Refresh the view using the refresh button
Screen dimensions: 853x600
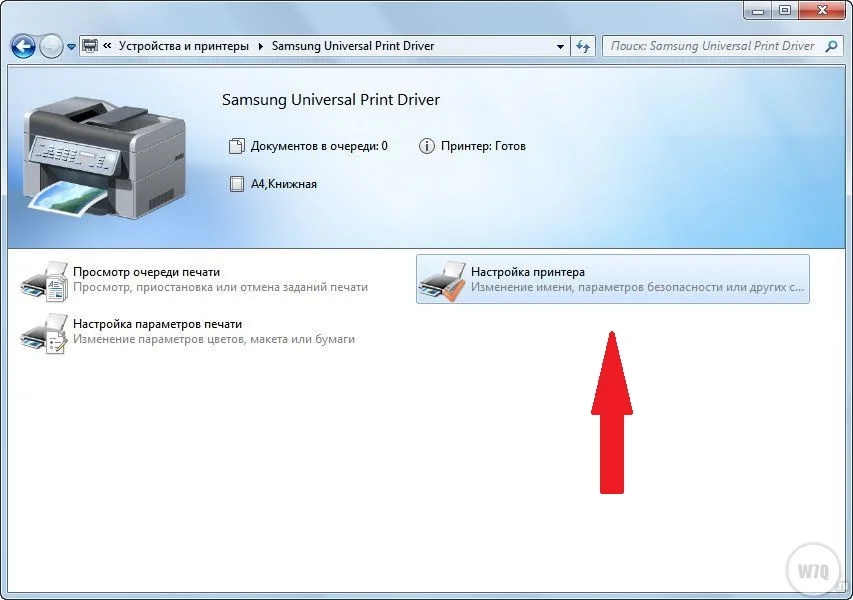[583, 47]
